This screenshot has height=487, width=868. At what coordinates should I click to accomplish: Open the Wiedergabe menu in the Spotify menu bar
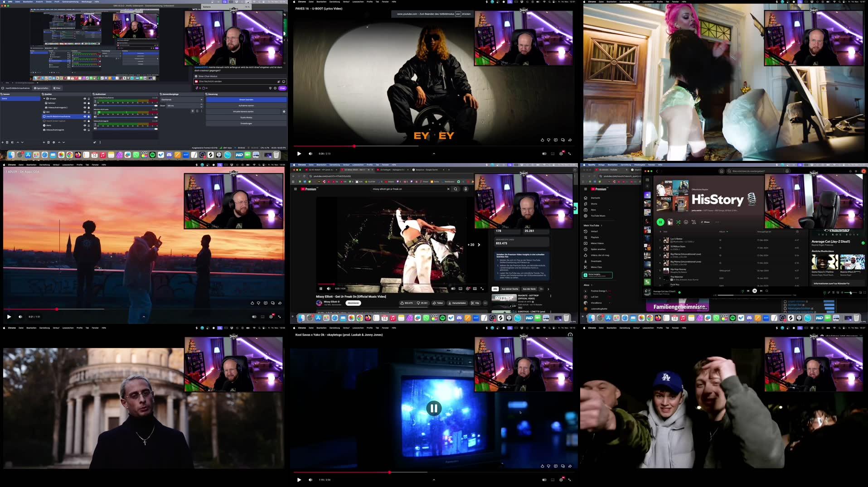(x=640, y=165)
